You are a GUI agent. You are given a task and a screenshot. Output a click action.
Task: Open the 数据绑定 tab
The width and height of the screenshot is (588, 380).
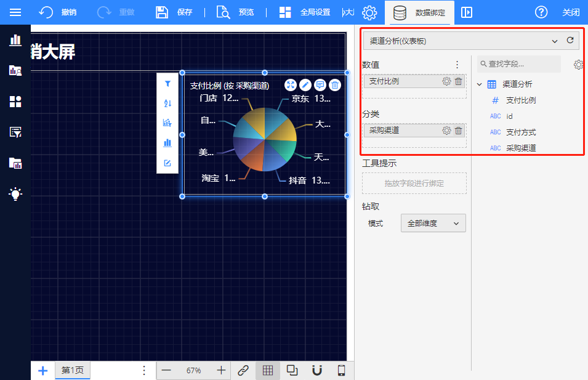tap(419, 12)
